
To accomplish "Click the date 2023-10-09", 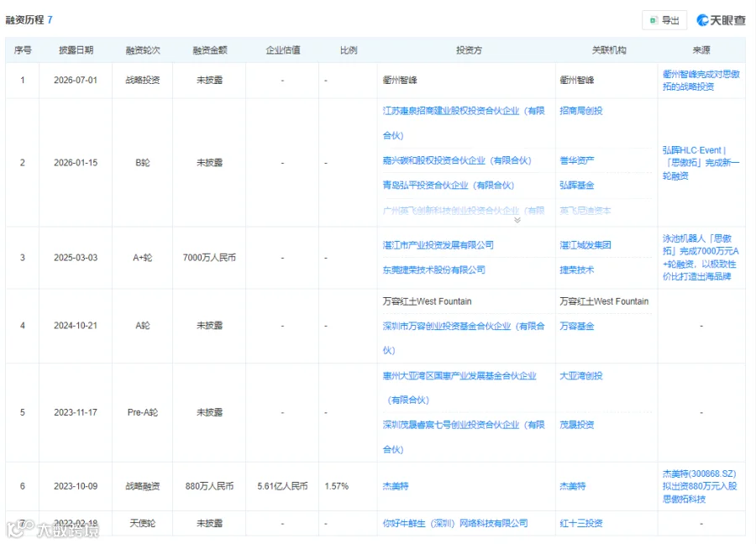I will (76, 486).
